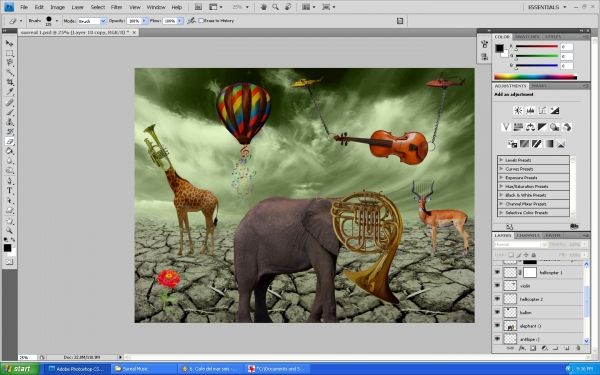Add a Curves adjustment

[542, 111]
